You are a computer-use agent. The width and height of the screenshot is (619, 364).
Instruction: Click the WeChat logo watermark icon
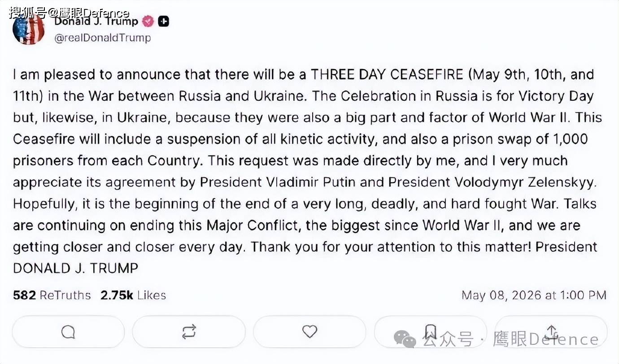pyautogui.click(x=405, y=339)
